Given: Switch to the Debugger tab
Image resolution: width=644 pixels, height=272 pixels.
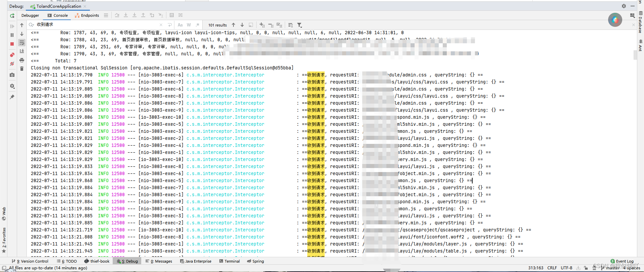Looking at the screenshot, I should coord(30,15).
